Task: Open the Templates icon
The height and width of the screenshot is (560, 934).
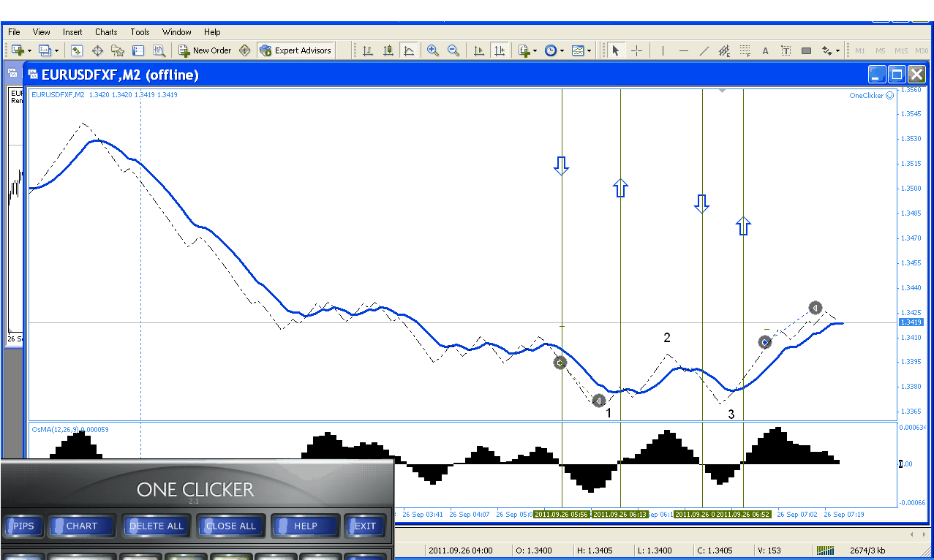Action: (x=578, y=50)
